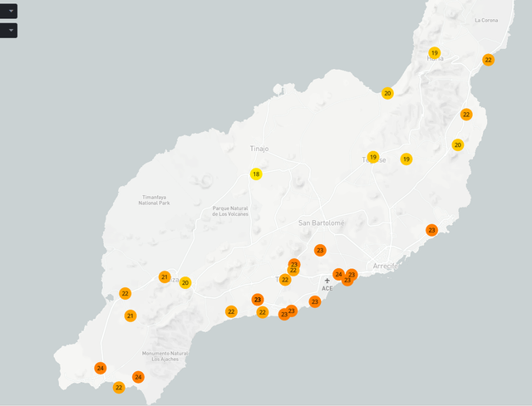This screenshot has height=406, width=532.
Task: Select the 20 marker on the northern coast bay
Action: pyautogui.click(x=387, y=93)
